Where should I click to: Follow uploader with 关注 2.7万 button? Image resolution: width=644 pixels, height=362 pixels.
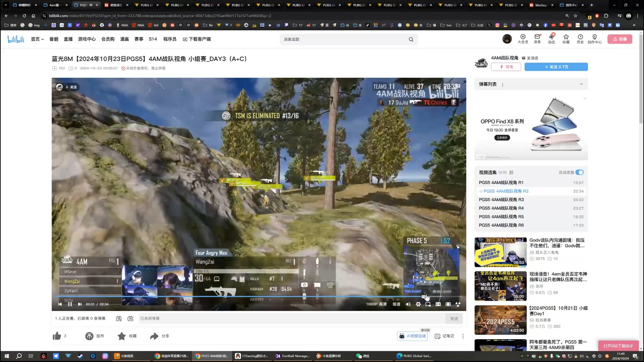click(x=556, y=67)
